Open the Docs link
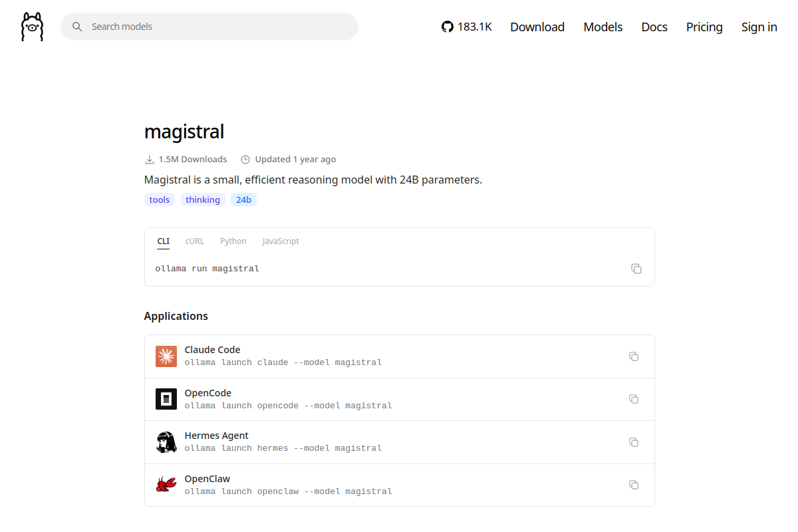This screenshot has width=798, height=532. tap(654, 27)
